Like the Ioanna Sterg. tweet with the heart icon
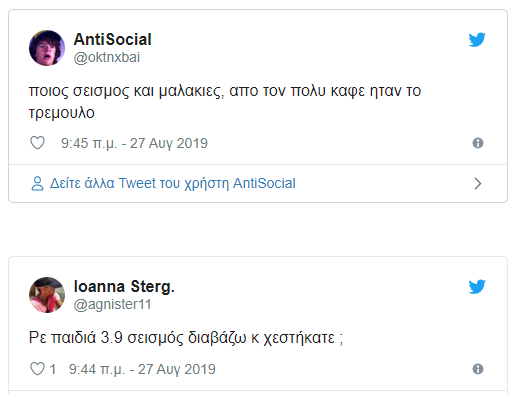Viewport: 512px width, 394px height. [37, 369]
